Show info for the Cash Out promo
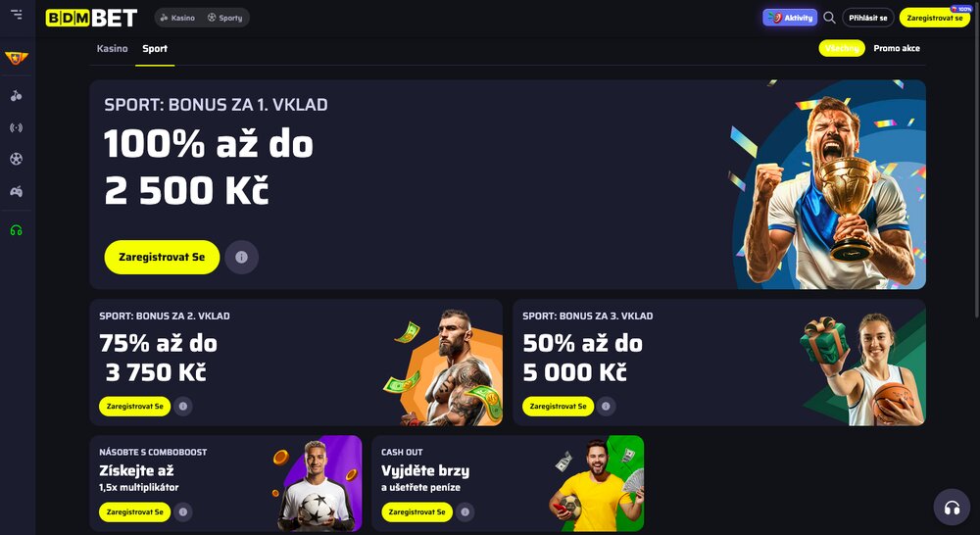Viewport: 980px width, 535px height. pos(465,511)
